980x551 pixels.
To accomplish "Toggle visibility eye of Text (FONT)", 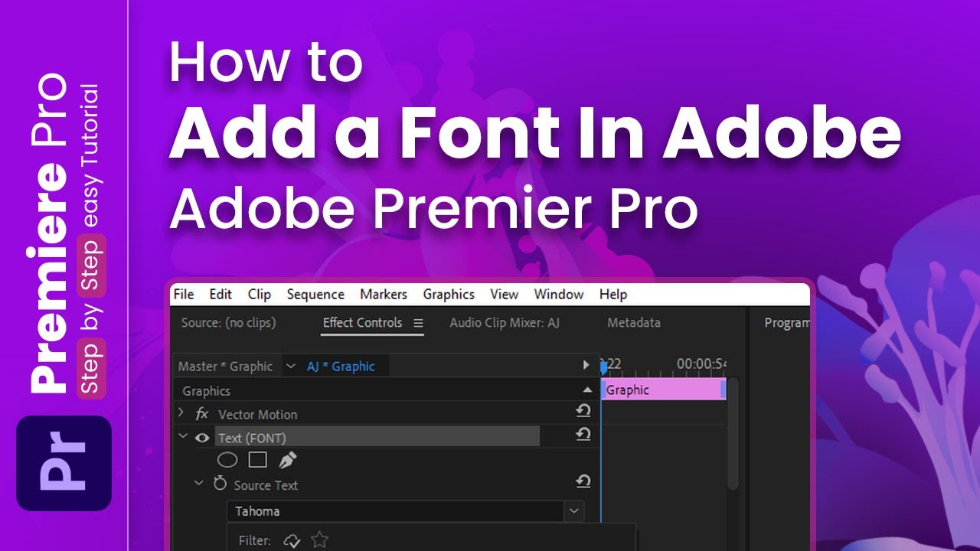I will (202, 438).
